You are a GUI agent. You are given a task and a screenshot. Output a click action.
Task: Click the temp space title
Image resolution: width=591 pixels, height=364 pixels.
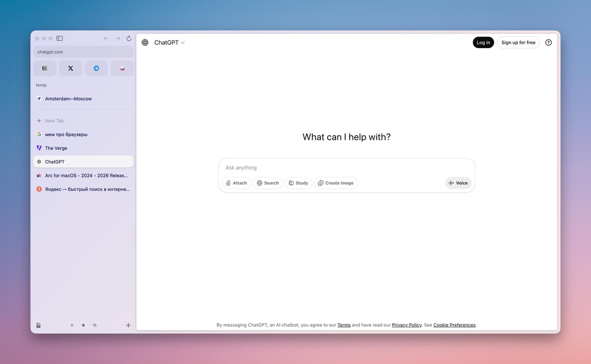(41, 85)
